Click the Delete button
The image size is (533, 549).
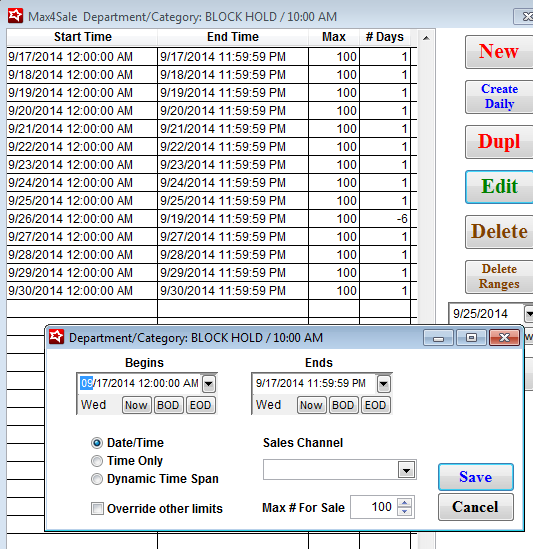499,232
